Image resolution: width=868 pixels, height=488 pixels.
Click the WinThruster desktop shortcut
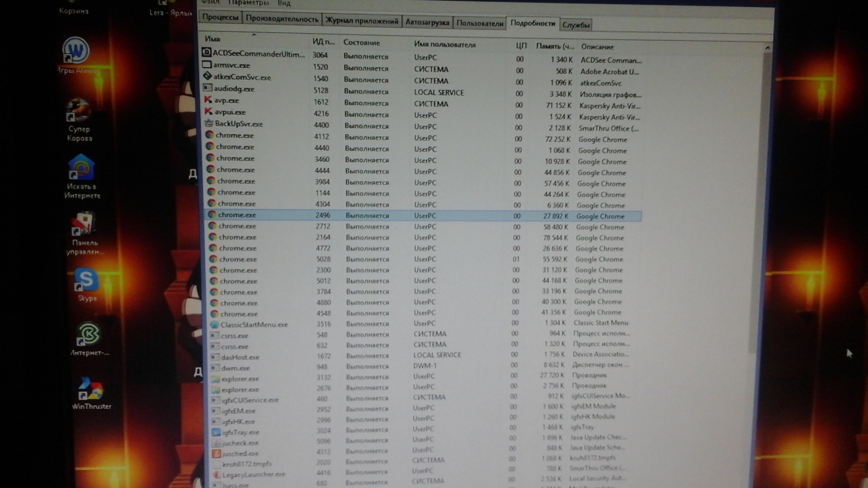pyautogui.click(x=90, y=389)
